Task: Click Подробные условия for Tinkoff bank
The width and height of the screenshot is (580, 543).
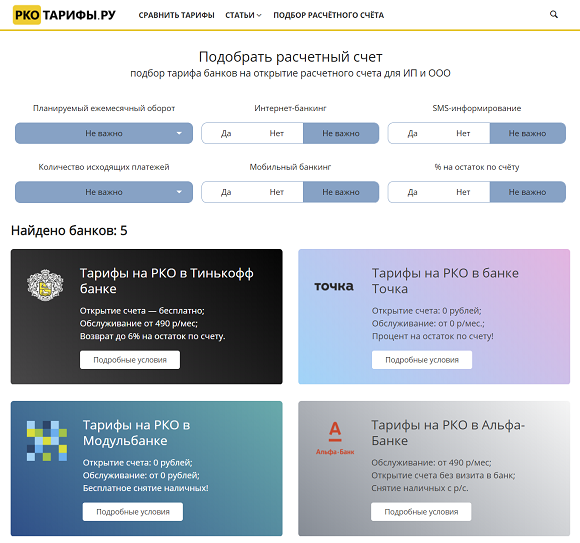Action: (x=130, y=360)
